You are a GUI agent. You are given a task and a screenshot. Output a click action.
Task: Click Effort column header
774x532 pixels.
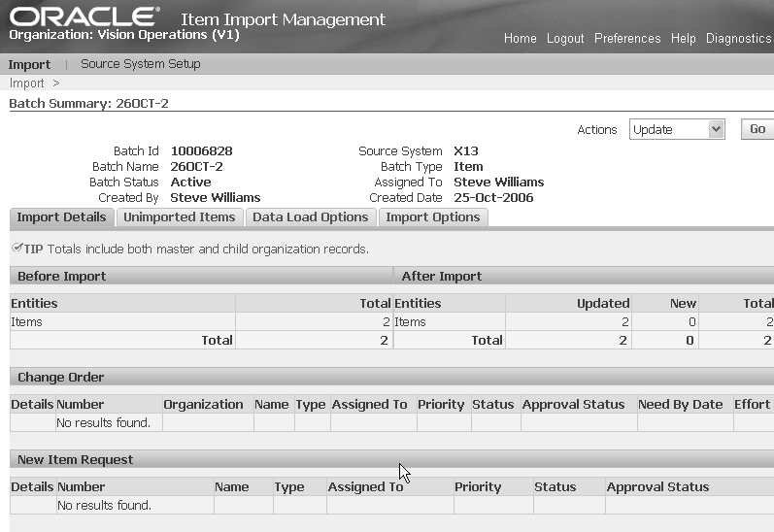752,404
